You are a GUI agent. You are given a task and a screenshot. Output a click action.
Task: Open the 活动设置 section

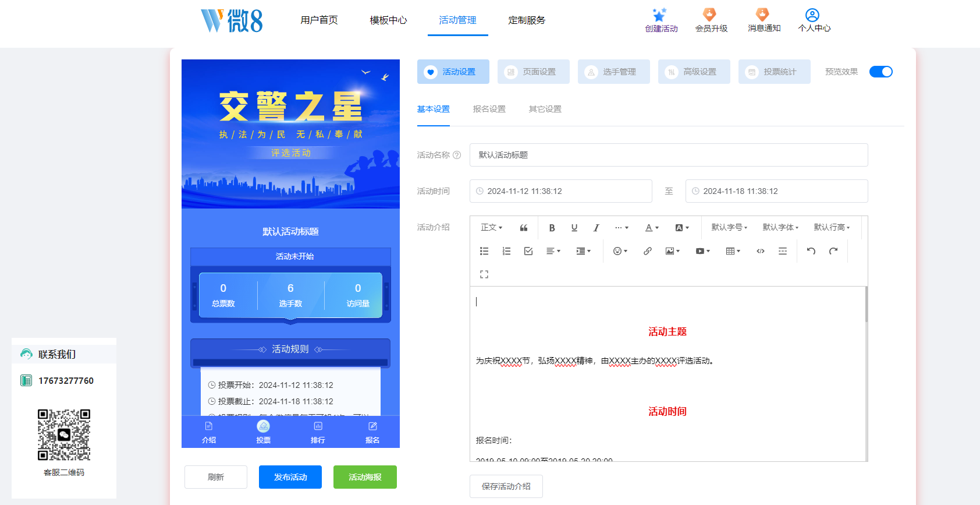tap(453, 72)
